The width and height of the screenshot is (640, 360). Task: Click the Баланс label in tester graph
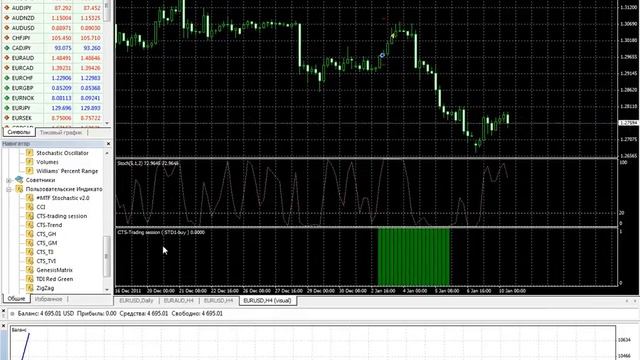click(x=19, y=329)
